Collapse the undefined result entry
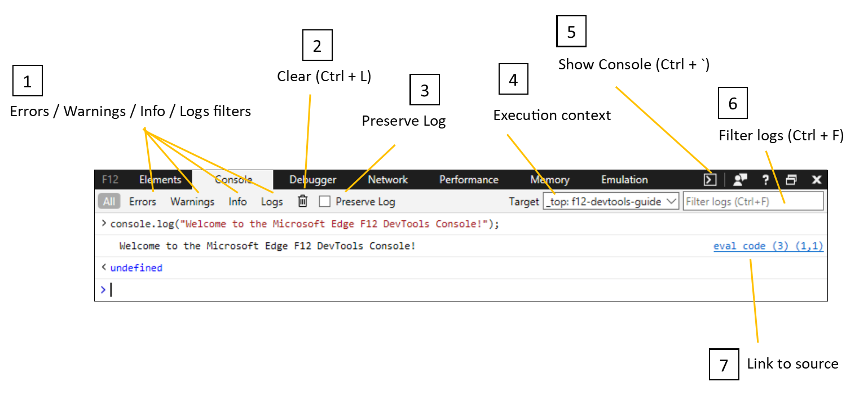 click(x=104, y=268)
